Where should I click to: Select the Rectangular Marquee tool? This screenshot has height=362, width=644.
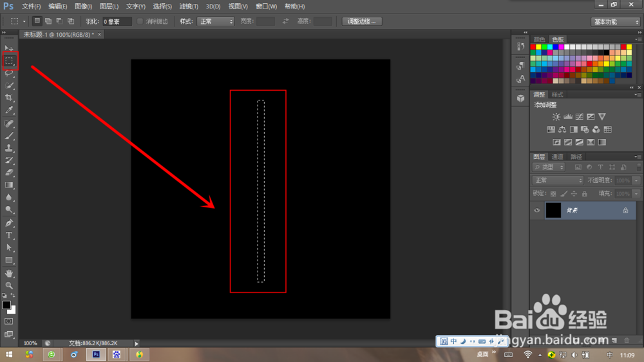pos(9,61)
